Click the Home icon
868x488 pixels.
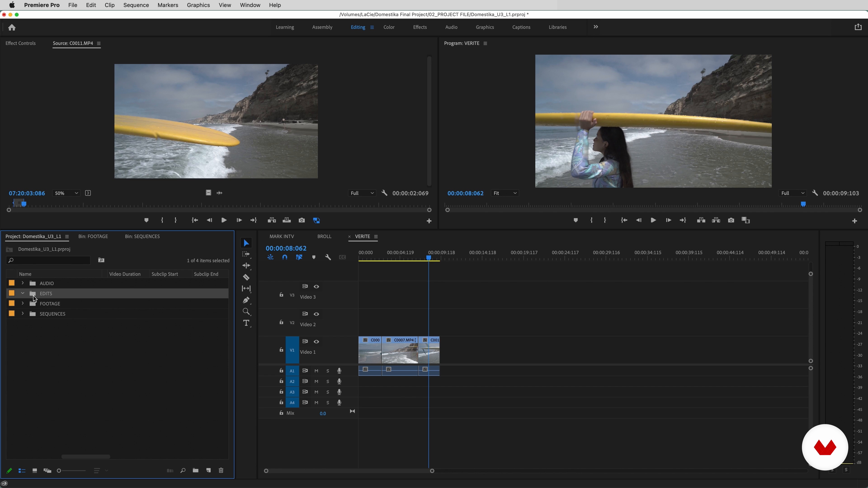[12, 27]
